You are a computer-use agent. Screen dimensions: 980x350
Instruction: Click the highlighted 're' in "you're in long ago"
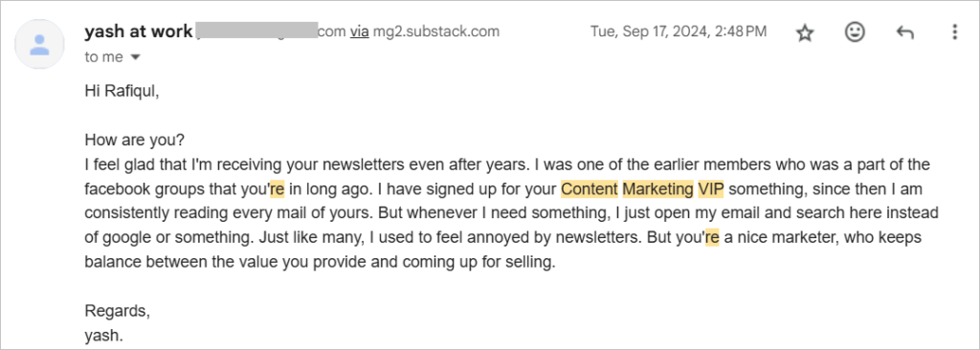pos(277,188)
